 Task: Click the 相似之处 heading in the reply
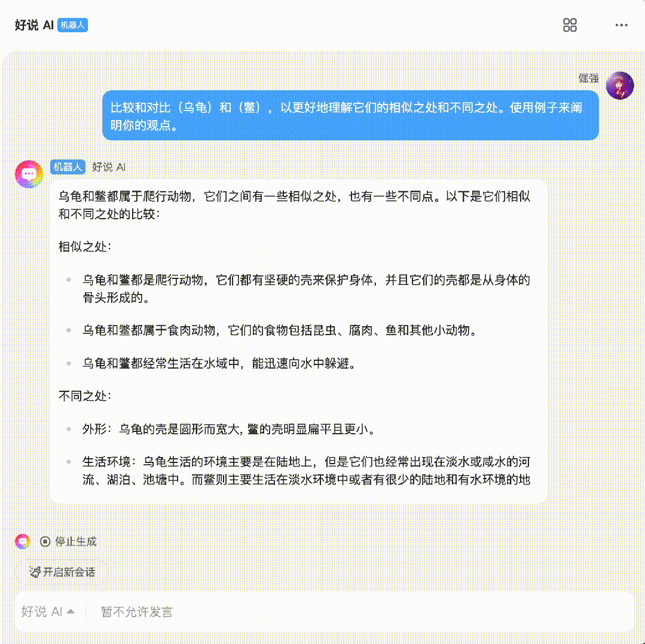pyautogui.click(x=85, y=247)
